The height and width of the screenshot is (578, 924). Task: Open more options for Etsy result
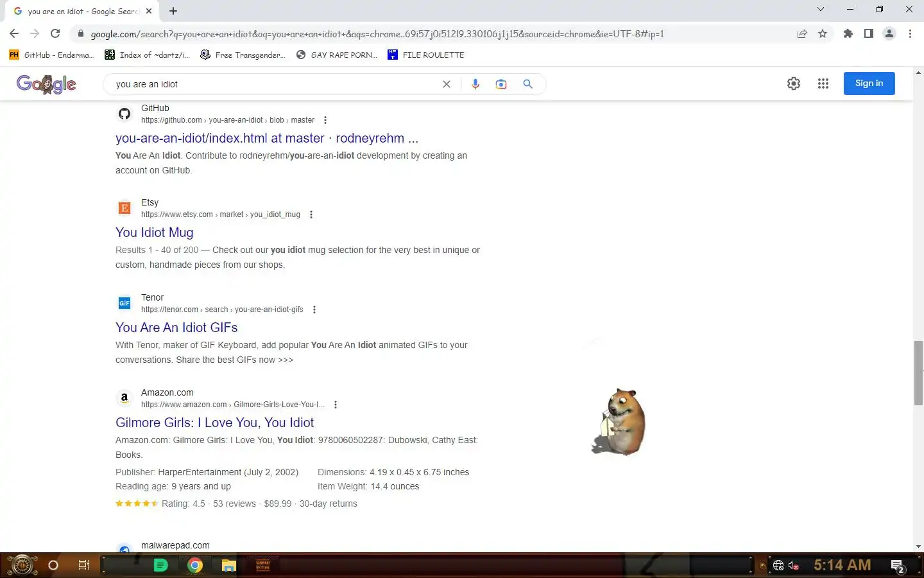(x=311, y=215)
